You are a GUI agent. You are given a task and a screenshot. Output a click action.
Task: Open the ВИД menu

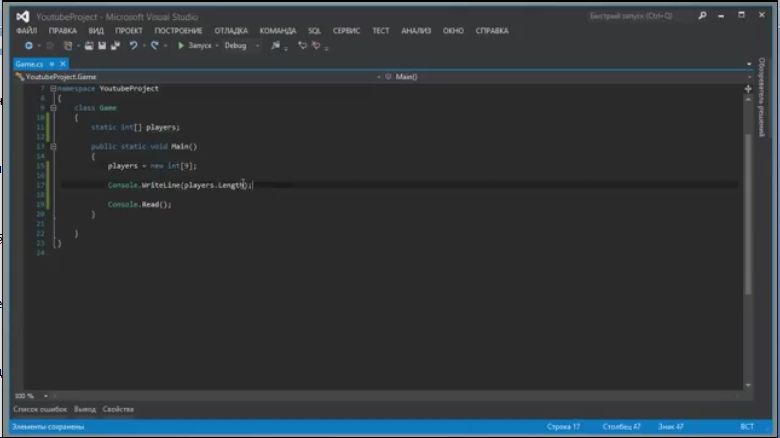tap(96, 31)
